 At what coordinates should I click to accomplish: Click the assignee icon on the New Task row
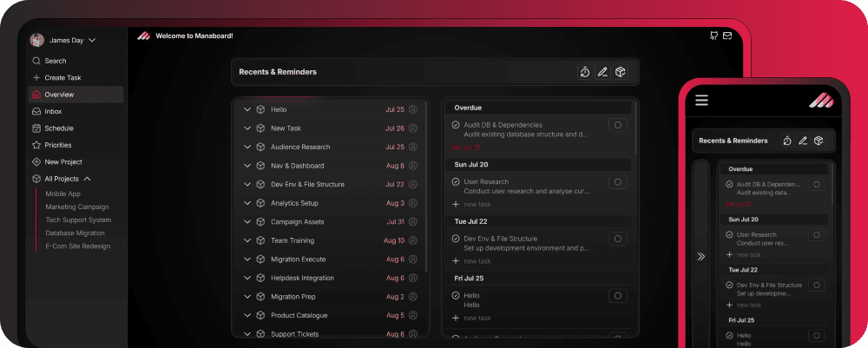[x=413, y=128]
